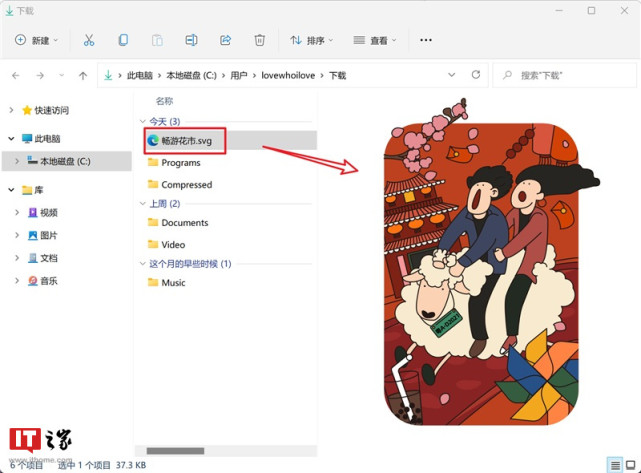Collapse 此电脑 in navigation pane
Viewport: 641px width, 473px height.
[11, 139]
